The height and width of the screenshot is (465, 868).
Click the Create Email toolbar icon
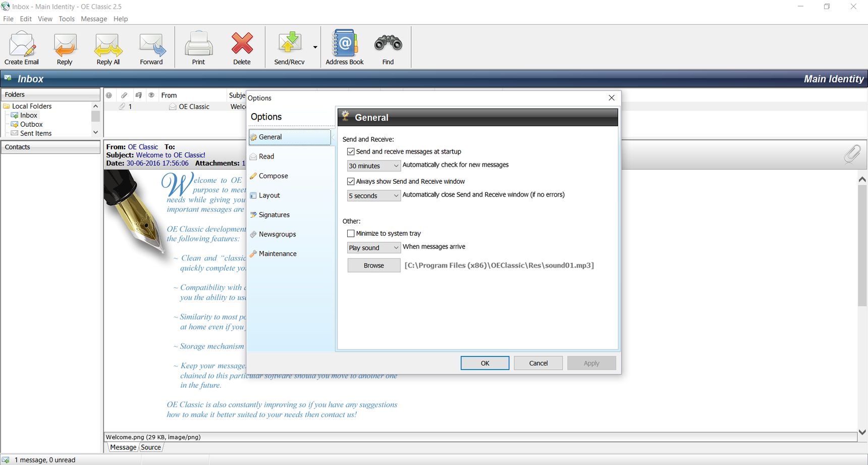pos(22,44)
